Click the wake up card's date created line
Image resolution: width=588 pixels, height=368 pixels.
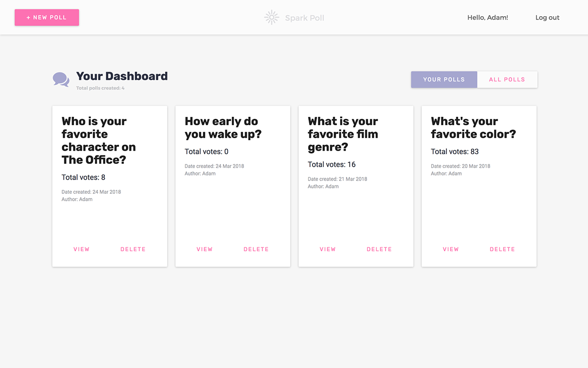(215, 166)
